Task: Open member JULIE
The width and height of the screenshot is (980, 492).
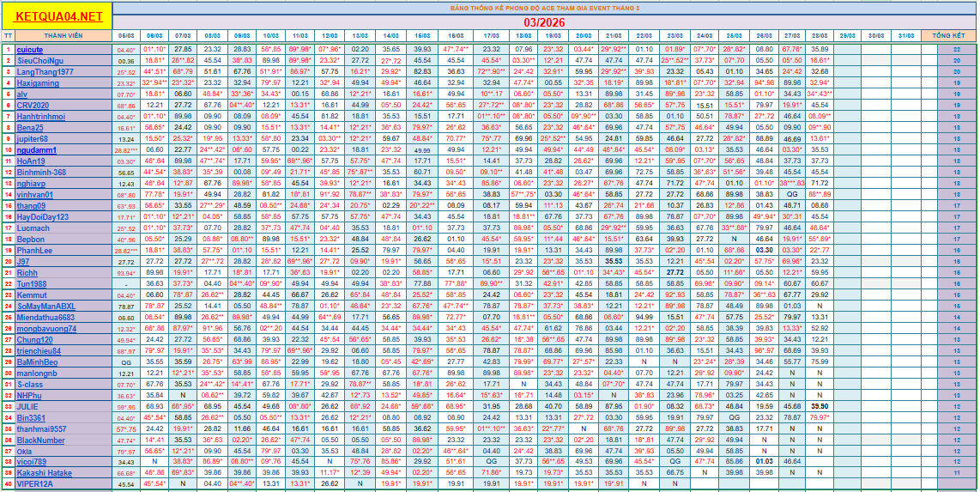Action: 28,407
